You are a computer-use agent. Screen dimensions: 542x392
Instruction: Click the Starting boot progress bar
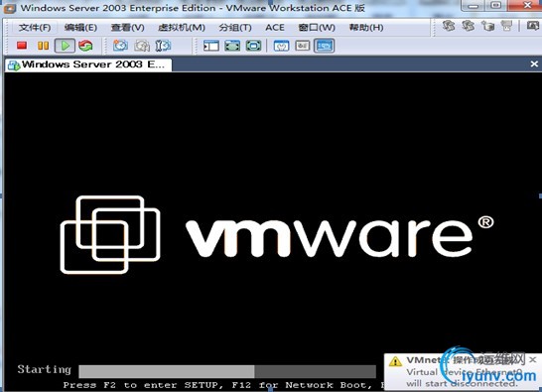(227, 371)
